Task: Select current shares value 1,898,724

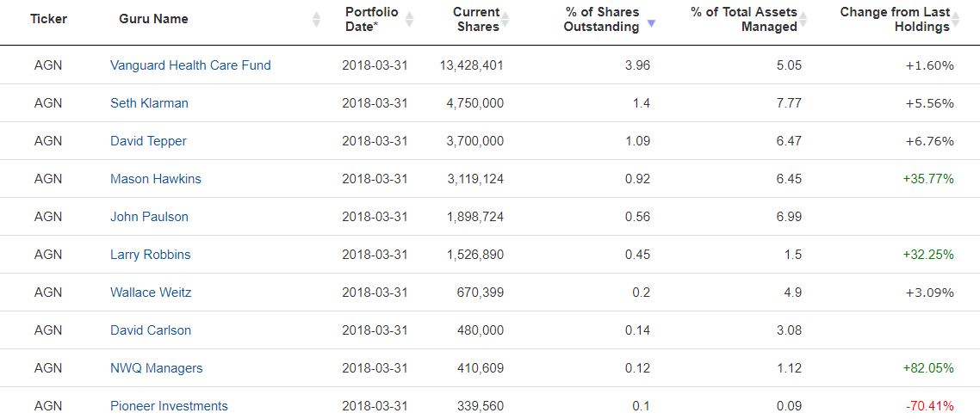Action: pos(475,217)
